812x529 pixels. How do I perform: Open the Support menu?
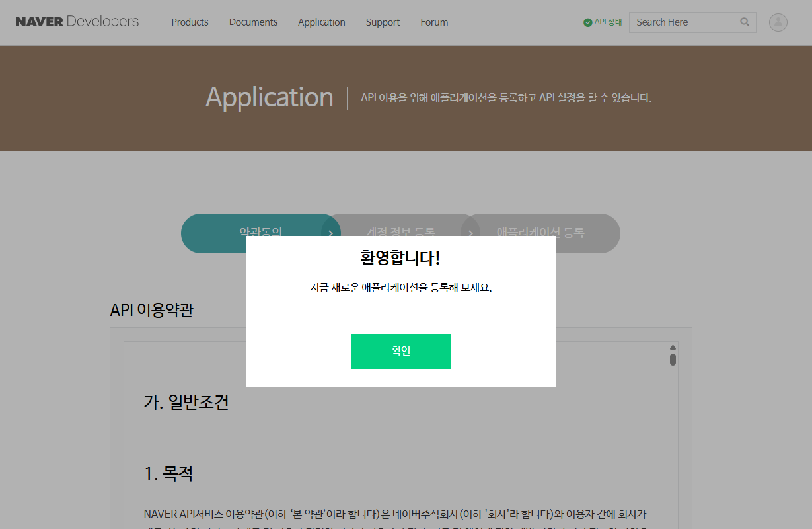pos(383,22)
